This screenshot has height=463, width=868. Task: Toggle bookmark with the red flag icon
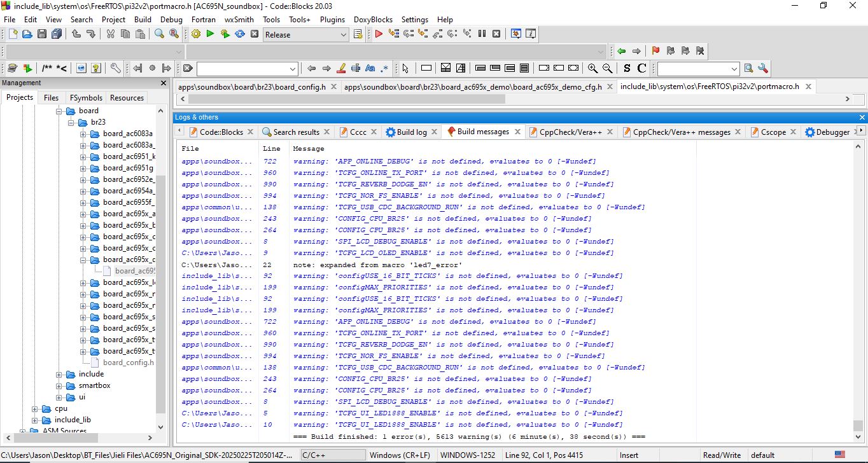(x=655, y=52)
